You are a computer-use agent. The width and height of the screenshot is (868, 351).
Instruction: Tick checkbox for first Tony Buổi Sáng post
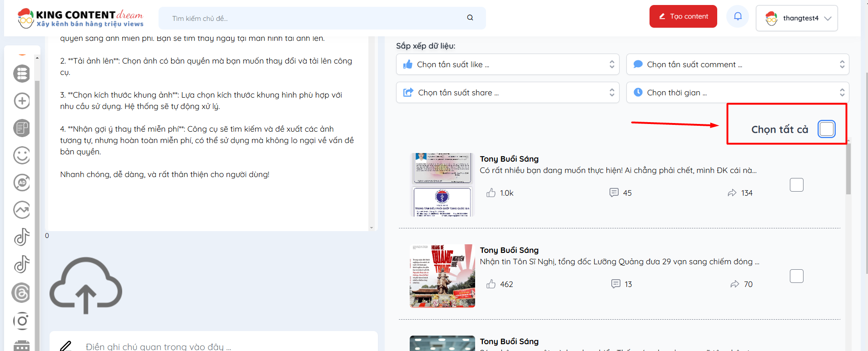click(x=796, y=185)
